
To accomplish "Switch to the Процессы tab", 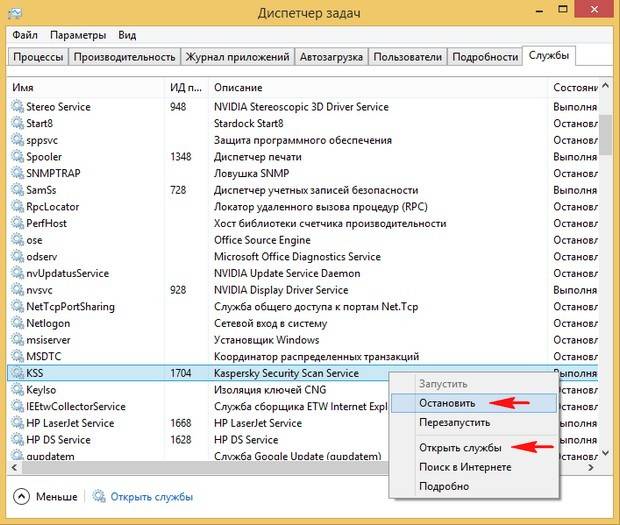I will 38,57.
